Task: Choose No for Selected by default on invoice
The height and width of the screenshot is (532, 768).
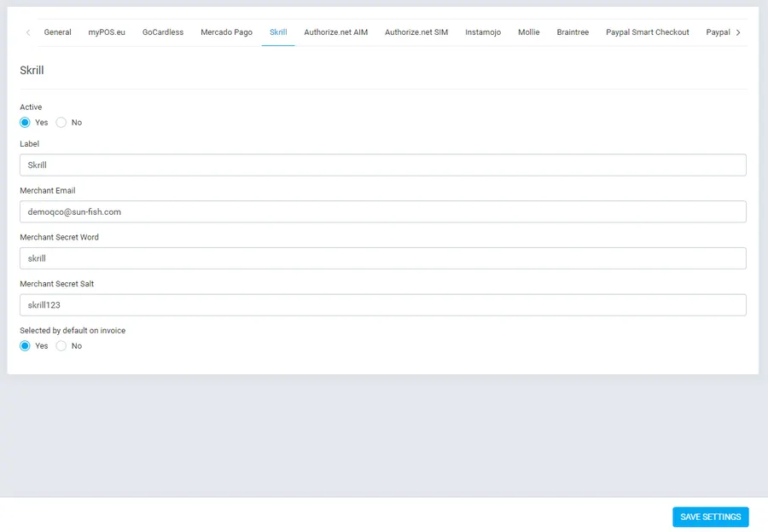Action: point(61,346)
